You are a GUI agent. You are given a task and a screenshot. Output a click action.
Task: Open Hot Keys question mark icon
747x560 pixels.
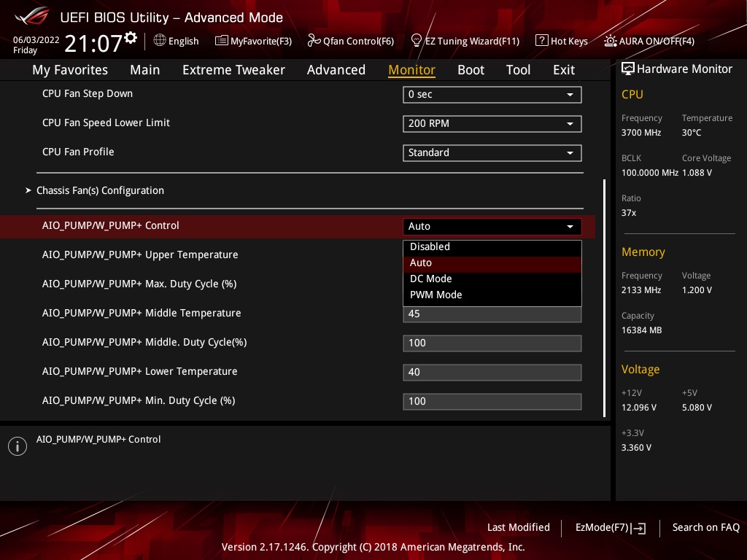click(x=542, y=41)
